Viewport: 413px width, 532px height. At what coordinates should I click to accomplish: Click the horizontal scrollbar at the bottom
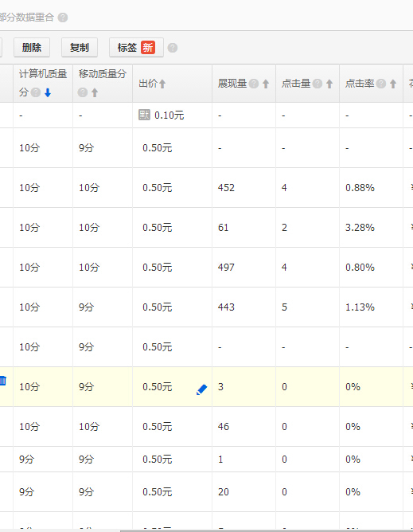pos(267,530)
